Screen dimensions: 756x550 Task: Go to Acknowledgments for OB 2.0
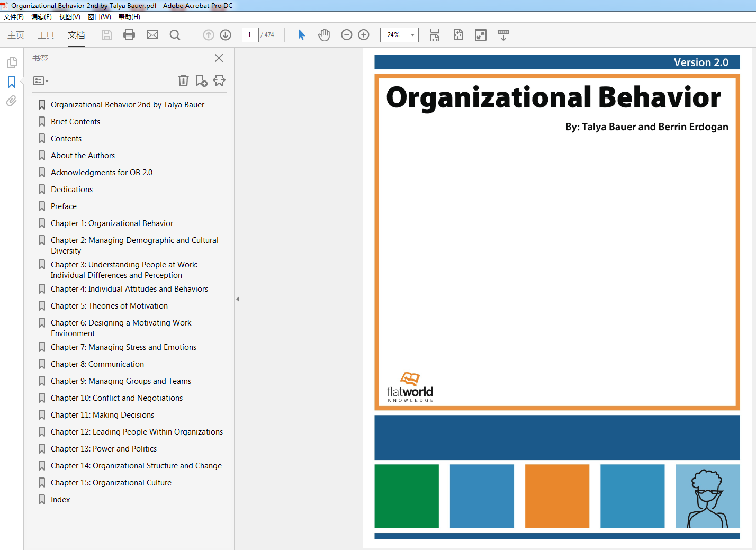102,173
